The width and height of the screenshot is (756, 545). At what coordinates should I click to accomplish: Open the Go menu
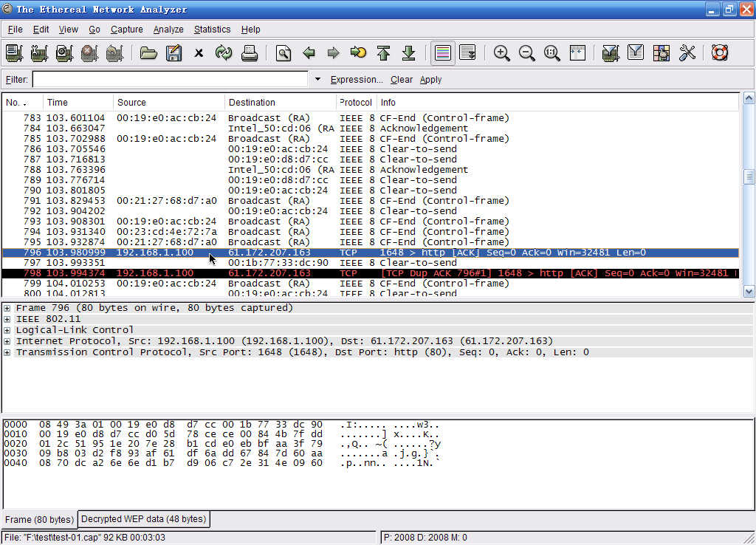pos(94,30)
